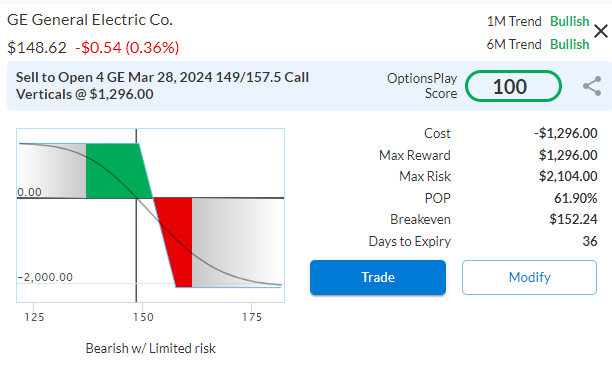This screenshot has width=612, height=368.
Task: Close the GE trade idea panel
Action: click(x=601, y=31)
